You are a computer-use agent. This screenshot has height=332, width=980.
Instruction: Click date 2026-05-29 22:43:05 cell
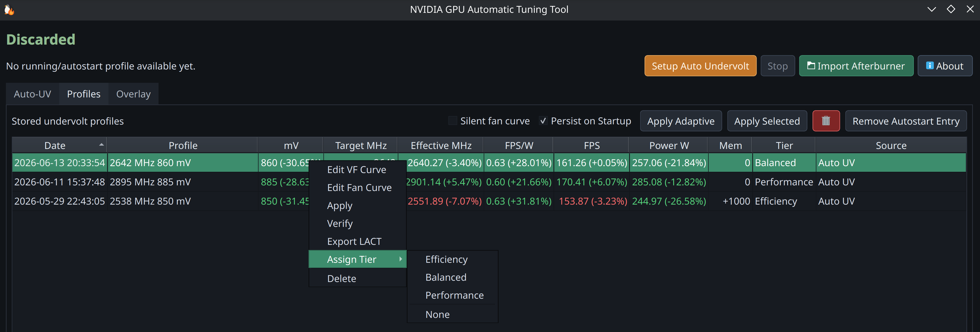point(59,201)
